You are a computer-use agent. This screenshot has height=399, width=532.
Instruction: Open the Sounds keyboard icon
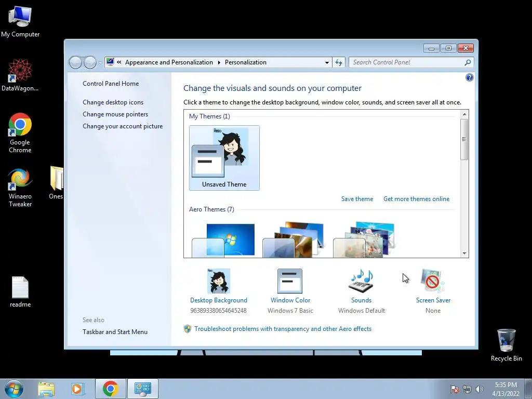(x=361, y=281)
